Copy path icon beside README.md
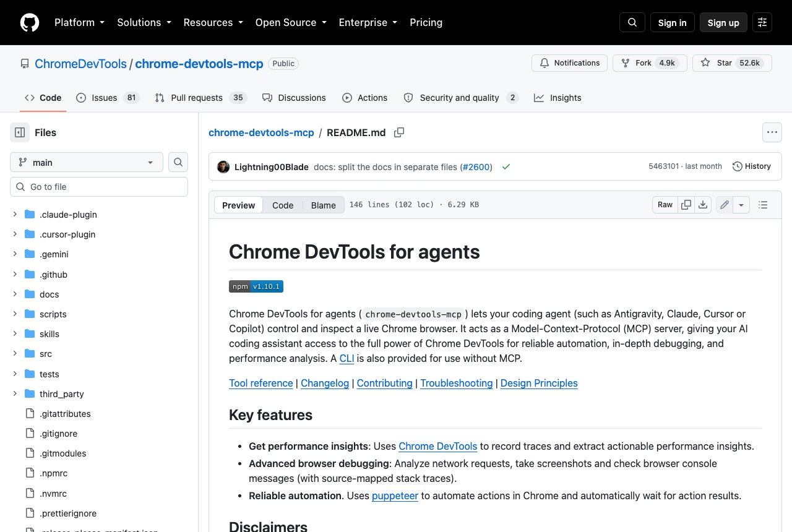 (399, 132)
